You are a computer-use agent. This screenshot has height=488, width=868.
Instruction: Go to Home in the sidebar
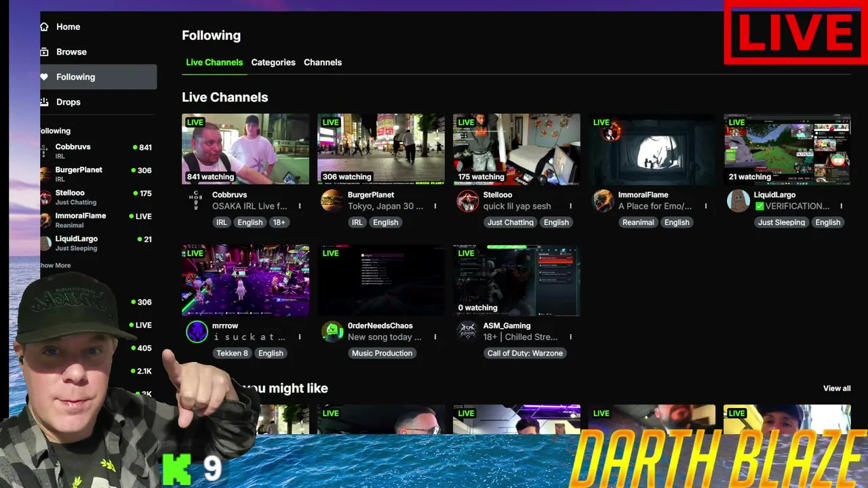98,27
